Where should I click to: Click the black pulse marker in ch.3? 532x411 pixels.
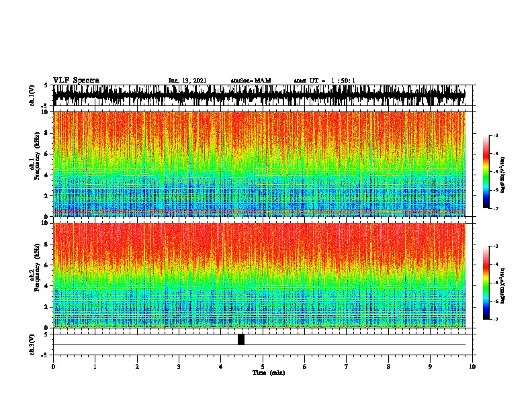pyautogui.click(x=241, y=339)
